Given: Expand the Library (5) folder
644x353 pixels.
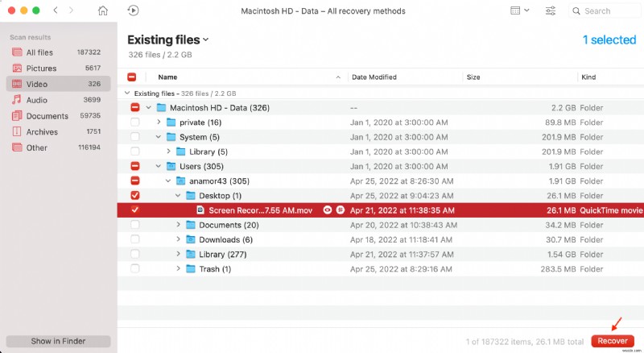Looking at the screenshot, I should tap(168, 152).
